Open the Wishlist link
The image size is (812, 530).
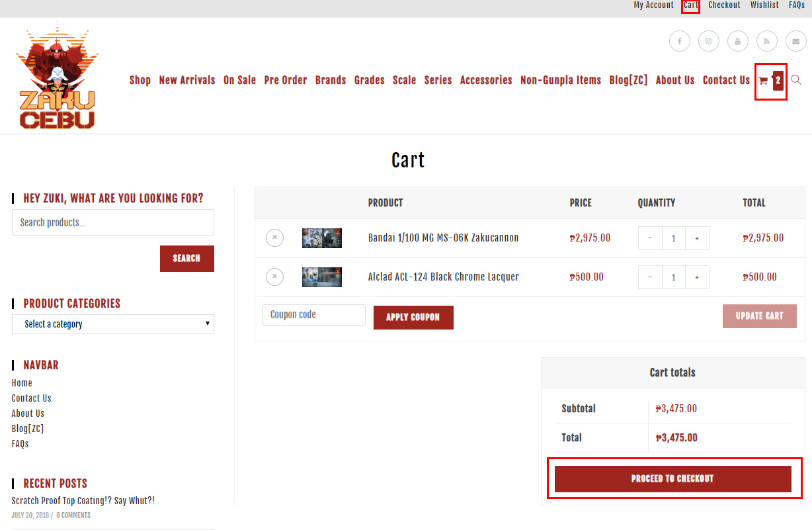pyautogui.click(x=764, y=5)
